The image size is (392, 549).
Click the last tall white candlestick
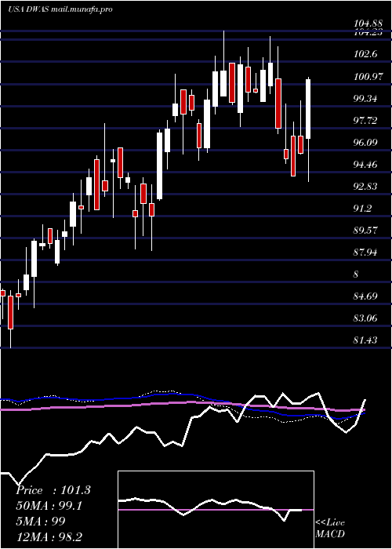click(308, 109)
